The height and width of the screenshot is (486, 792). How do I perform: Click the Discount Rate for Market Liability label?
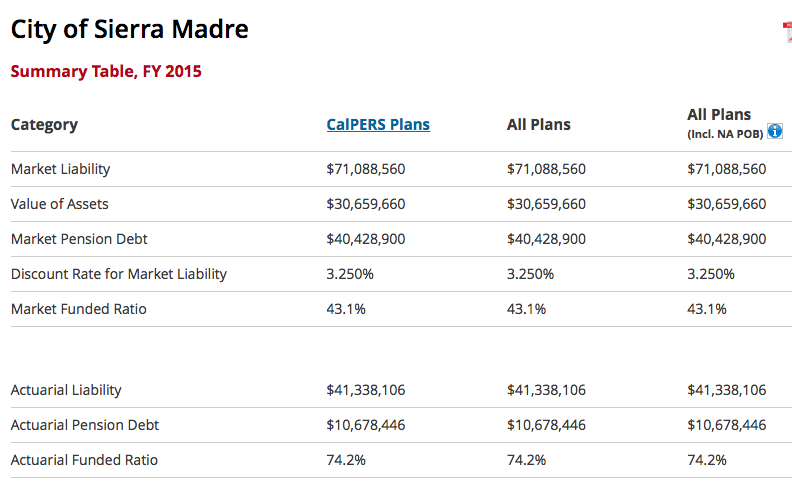[x=119, y=274]
